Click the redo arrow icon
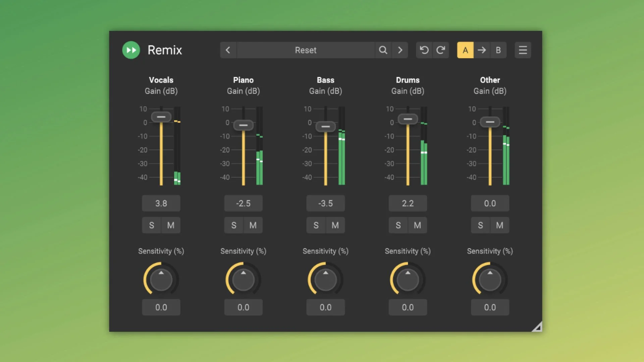This screenshot has width=644, height=362. 441,50
